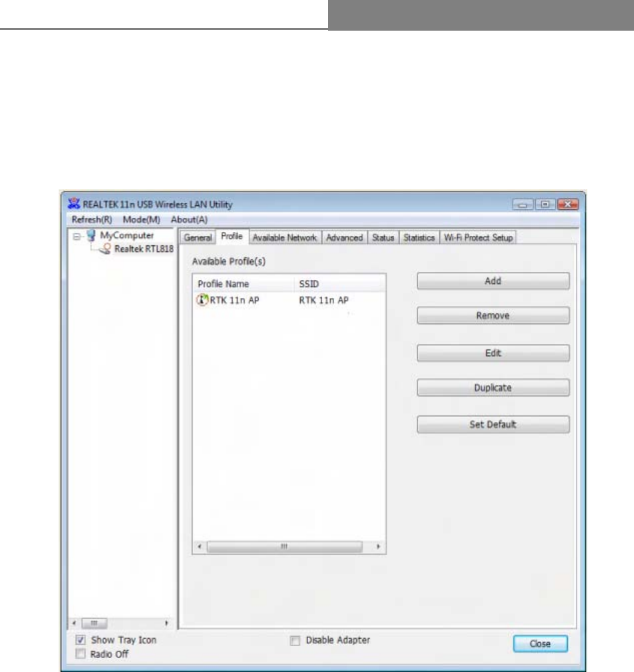Close the window using the red X
The height and width of the screenshot is (672, 634).
pyautogui.click(x=568, y=205)
